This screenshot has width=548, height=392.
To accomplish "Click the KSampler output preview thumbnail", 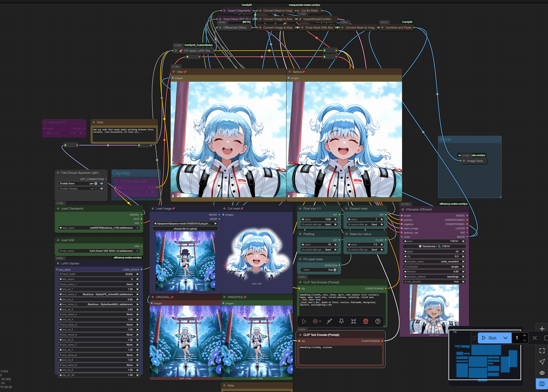I will (434, 309).
